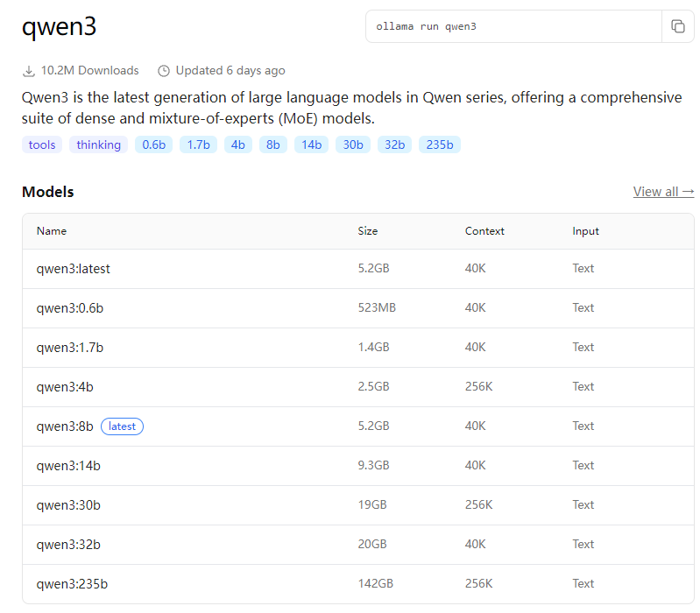
Task: Open the qwen3:14b model
Action: (x=68, y=466)
